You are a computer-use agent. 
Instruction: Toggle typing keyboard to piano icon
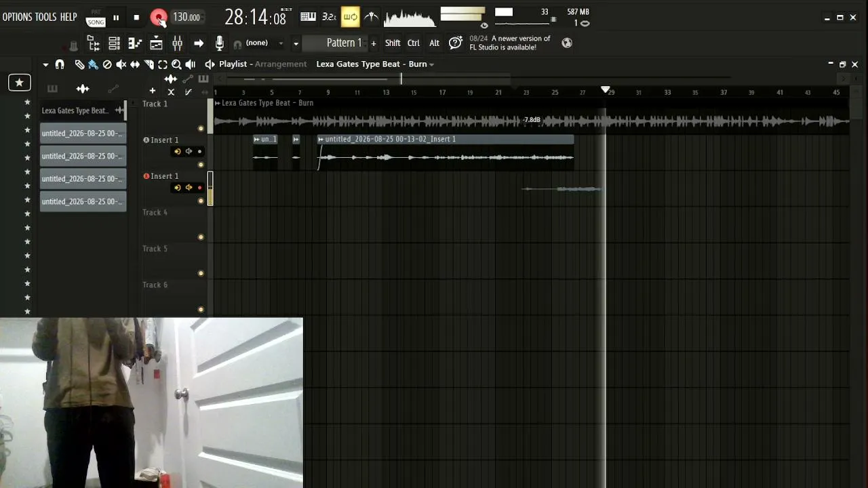[x=308, y=17]
